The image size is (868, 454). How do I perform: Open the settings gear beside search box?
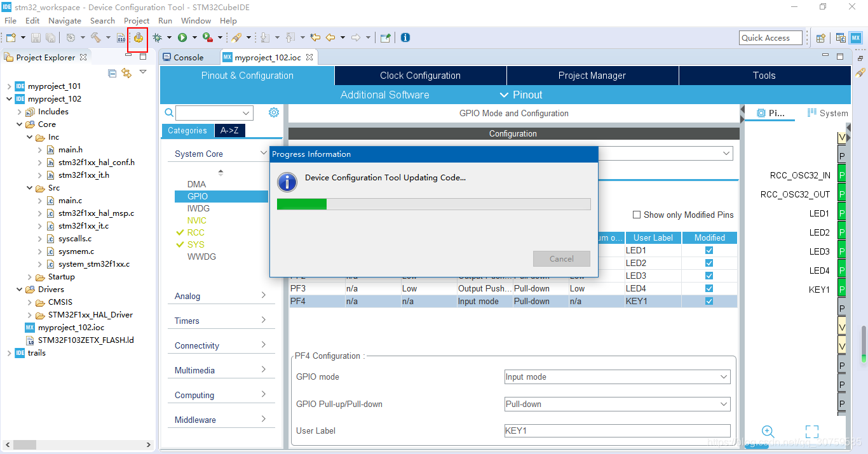274,112
